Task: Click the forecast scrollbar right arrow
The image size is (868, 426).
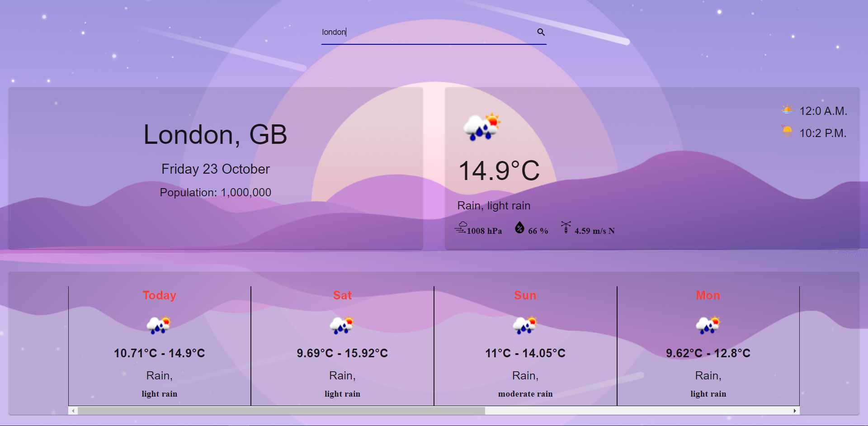Action: click(x=795, y=411)
